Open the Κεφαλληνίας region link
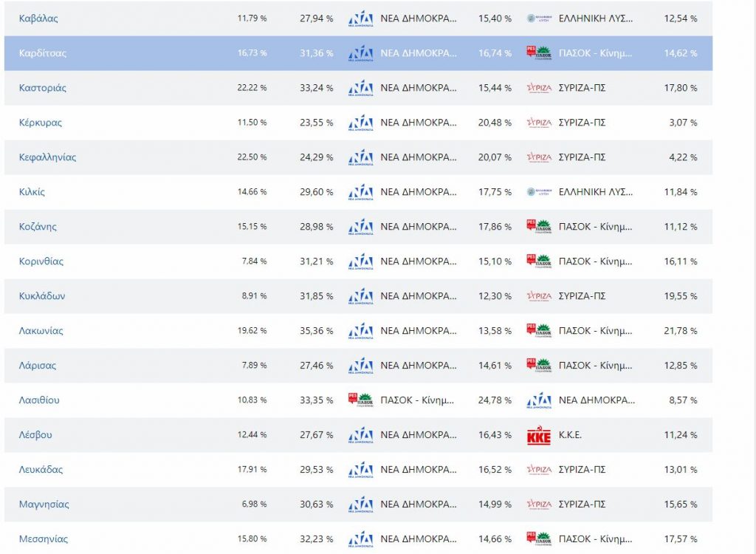Screen dimensions: 756x554 pyautogui.click(x=47, y=157)
